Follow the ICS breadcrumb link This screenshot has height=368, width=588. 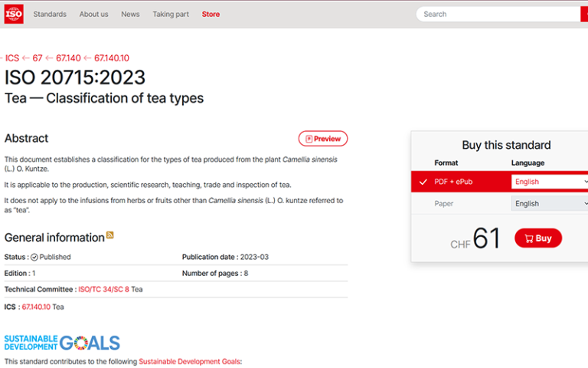[12, 58]
